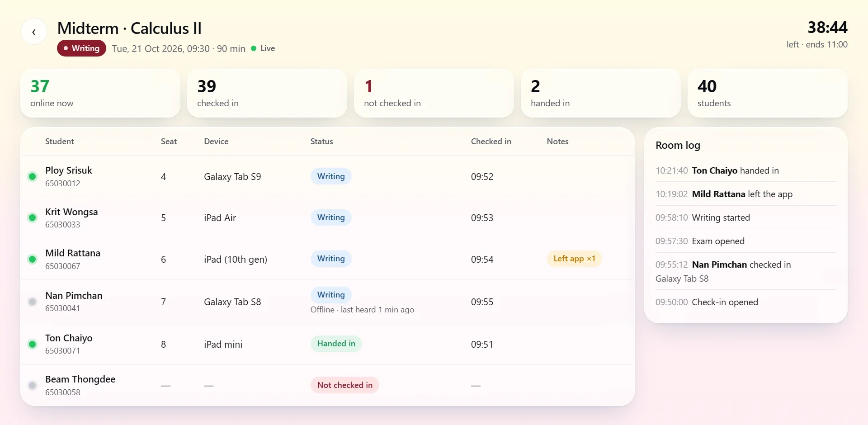Select student name Beam Thongdee
This screenshot has height=425, width=868.
pos(80,379)
